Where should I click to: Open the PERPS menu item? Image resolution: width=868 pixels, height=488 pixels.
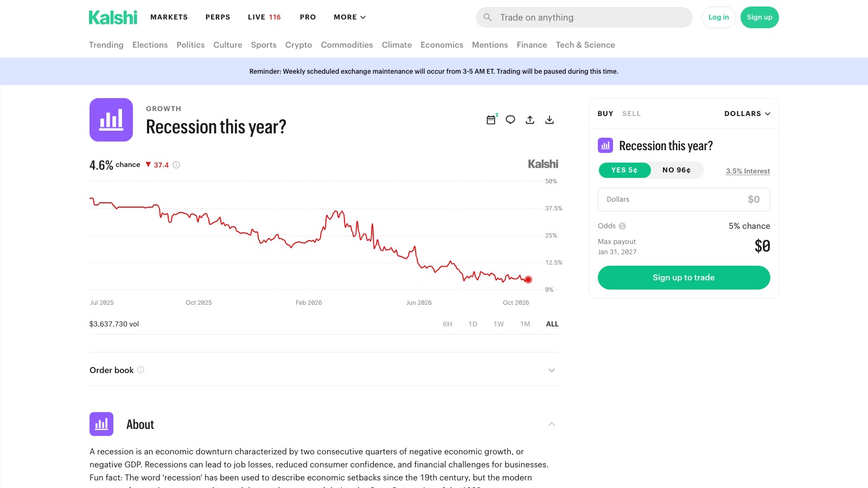[x=218, y=17]
